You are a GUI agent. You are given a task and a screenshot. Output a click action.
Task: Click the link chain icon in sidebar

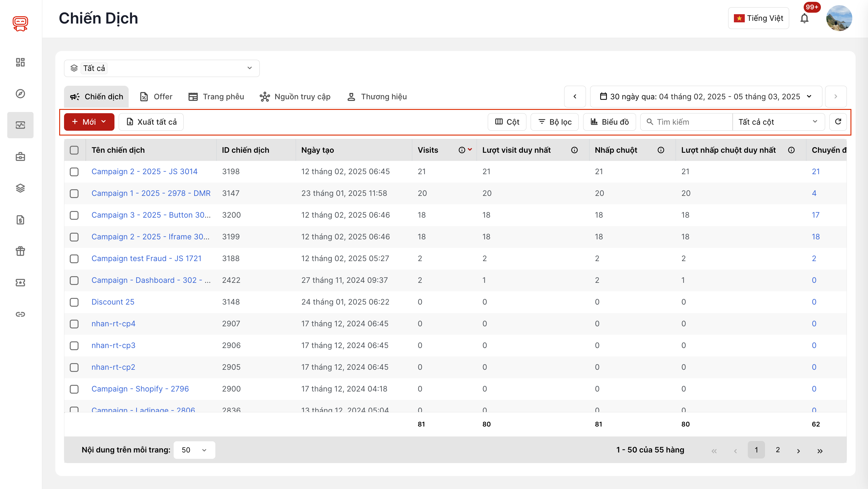(x=20, y=314)
